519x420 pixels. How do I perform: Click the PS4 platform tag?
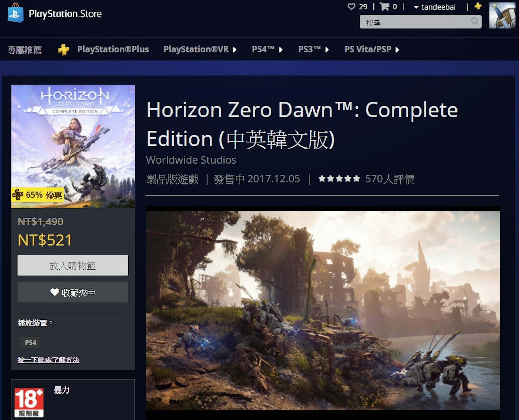(x=30, y=343)
